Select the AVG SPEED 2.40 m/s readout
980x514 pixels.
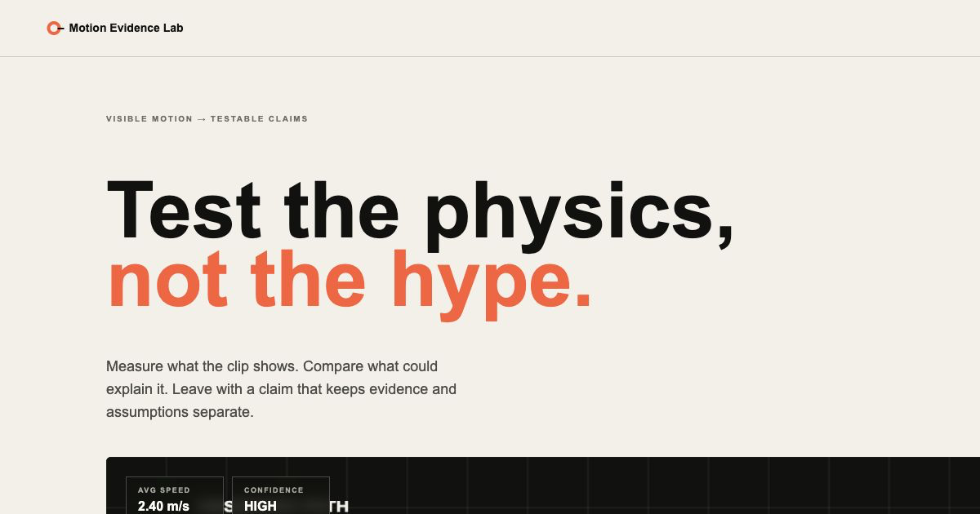(175, 495)
